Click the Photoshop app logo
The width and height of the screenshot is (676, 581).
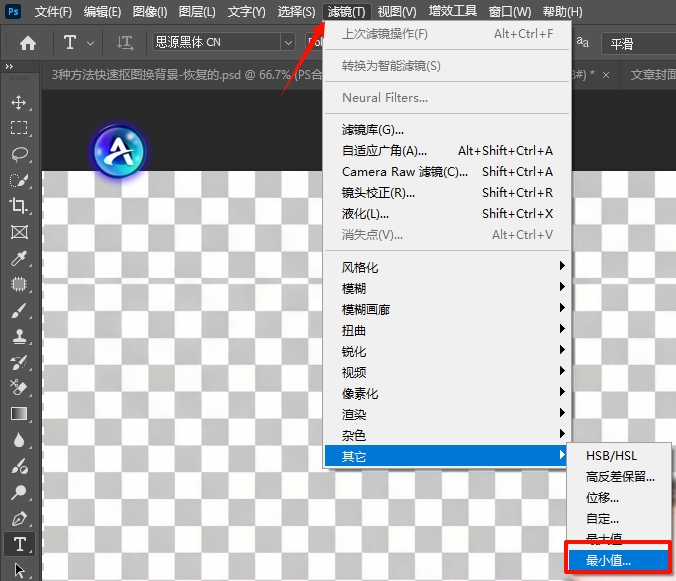[x=13, y=11]
